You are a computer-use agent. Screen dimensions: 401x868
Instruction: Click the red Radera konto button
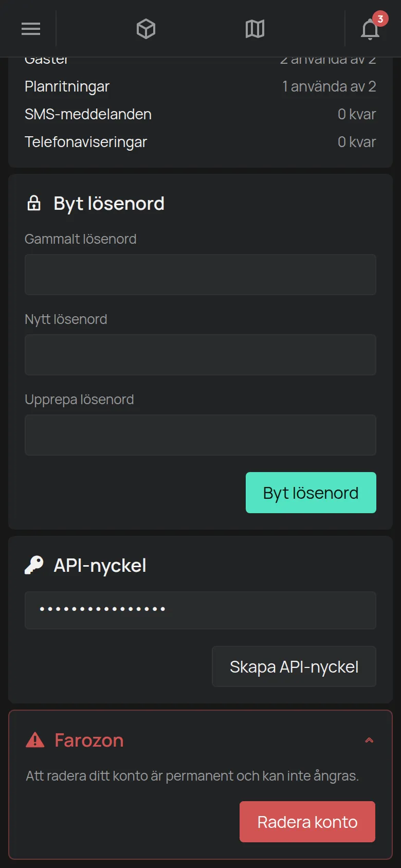pyautogui.click(x=307, y=822)
